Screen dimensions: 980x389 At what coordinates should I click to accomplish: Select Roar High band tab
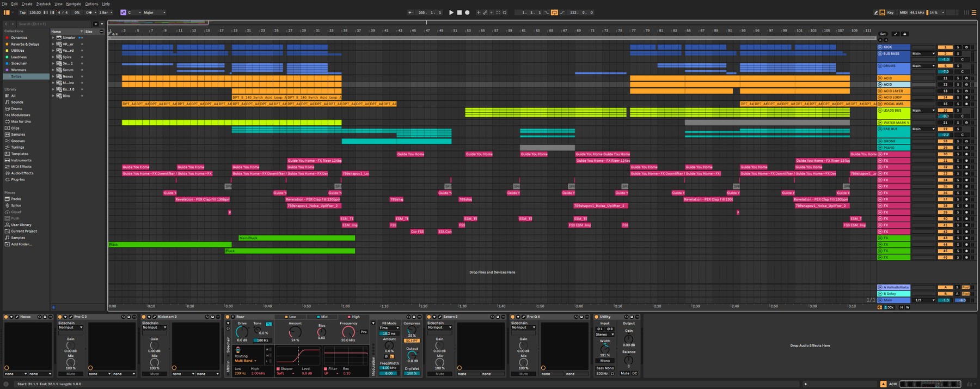point(353,317)
